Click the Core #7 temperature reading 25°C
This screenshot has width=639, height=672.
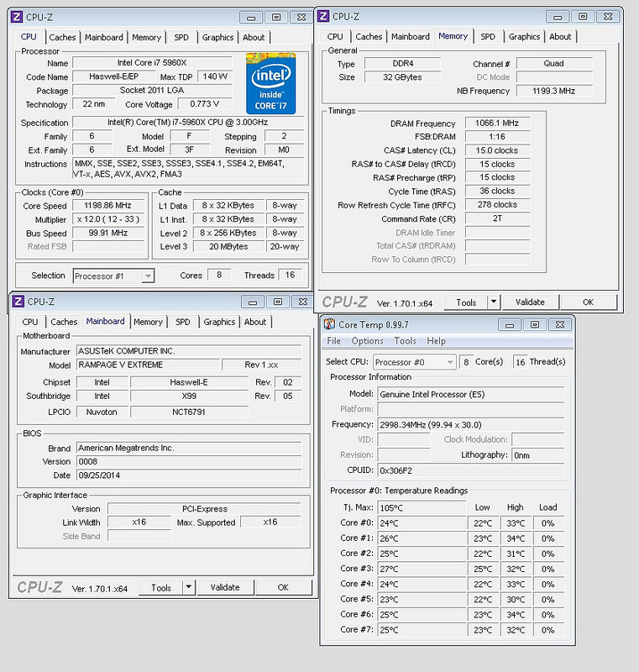click(x=422, y=630)
